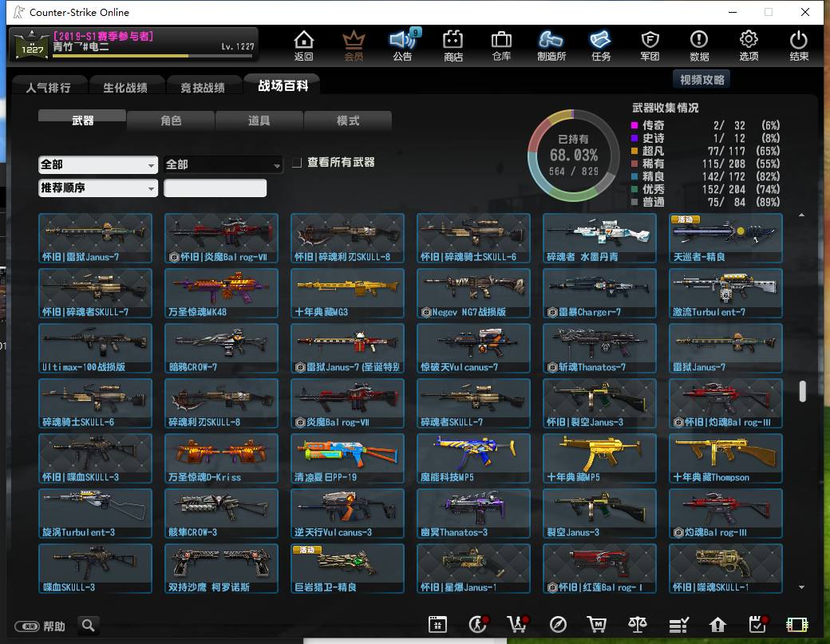Open the 会员 crown icon
Image resolution: width=830 pixels, height=644 pixels.
tap(354, 45)
